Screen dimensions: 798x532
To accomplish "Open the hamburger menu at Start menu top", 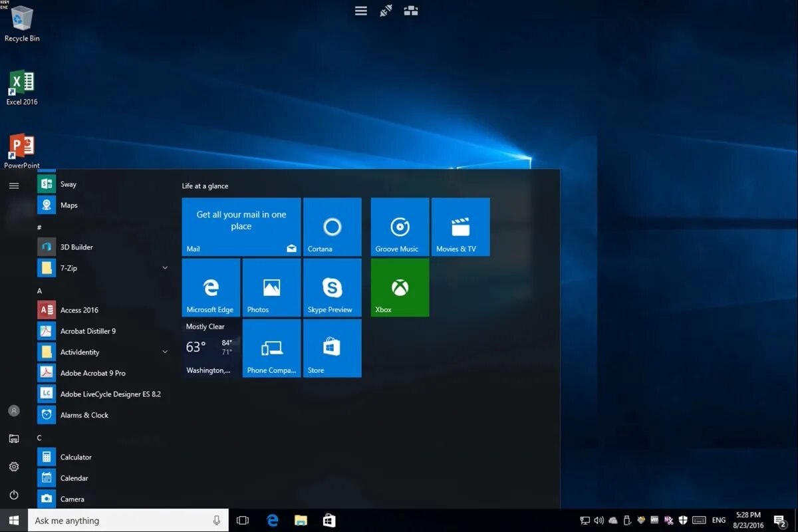I will tap(14, 186).
